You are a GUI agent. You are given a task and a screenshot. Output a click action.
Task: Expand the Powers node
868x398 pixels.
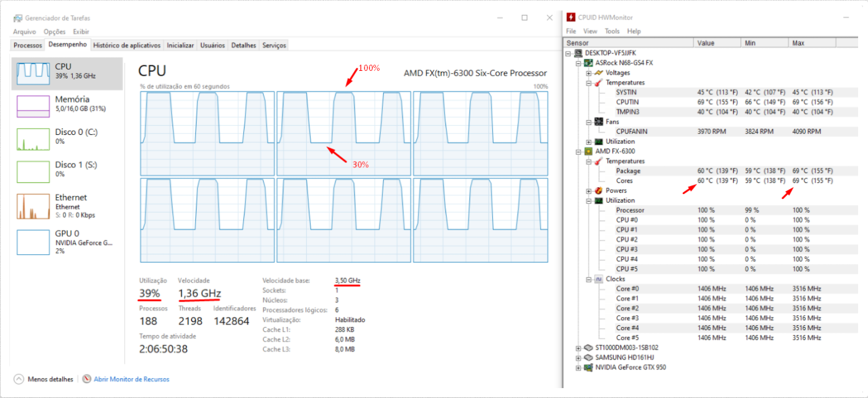[x=589, y=190]
